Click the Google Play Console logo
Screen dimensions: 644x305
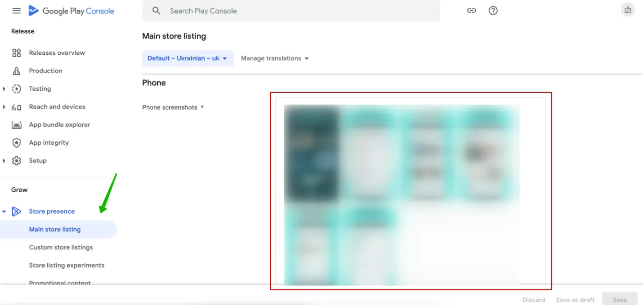[71, 11]
